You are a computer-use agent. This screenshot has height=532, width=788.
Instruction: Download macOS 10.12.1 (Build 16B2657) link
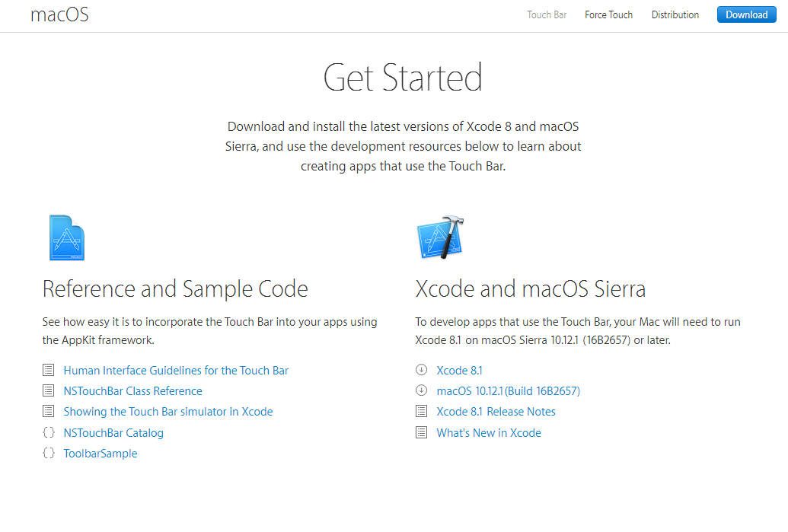point(508,391)
